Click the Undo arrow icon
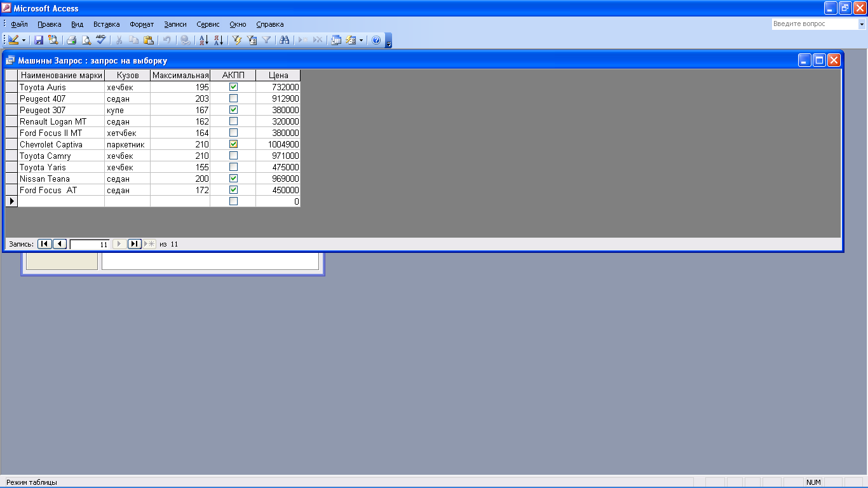Viewport: 868px width, 488px height. pos(166,40)
